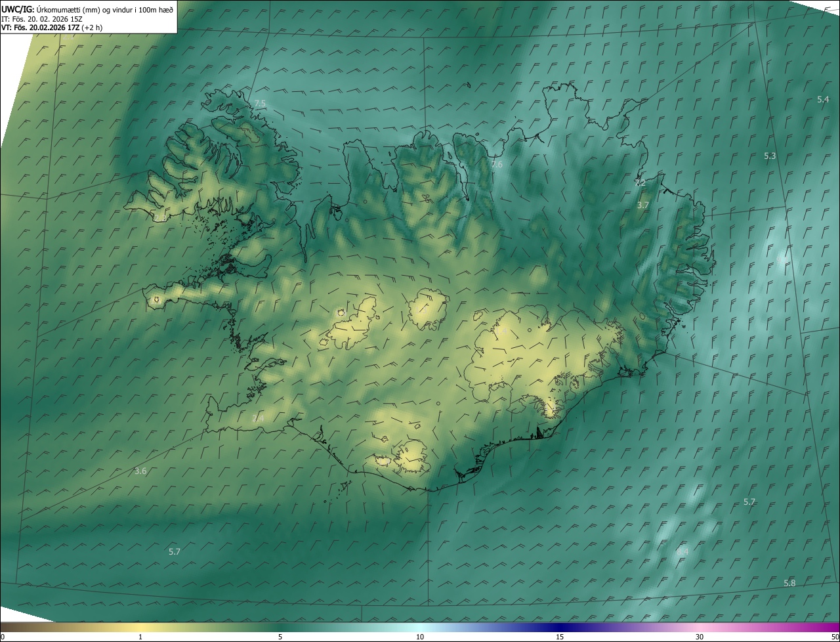Click the 'VT: Fös. 20.02.2026 17Z (+2 h)' line
This screenshot has height=642, width=840.
(52, 28)
